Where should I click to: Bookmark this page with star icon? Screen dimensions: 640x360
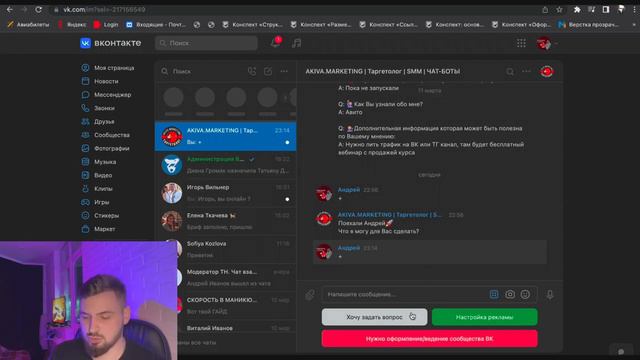(559, 9)
